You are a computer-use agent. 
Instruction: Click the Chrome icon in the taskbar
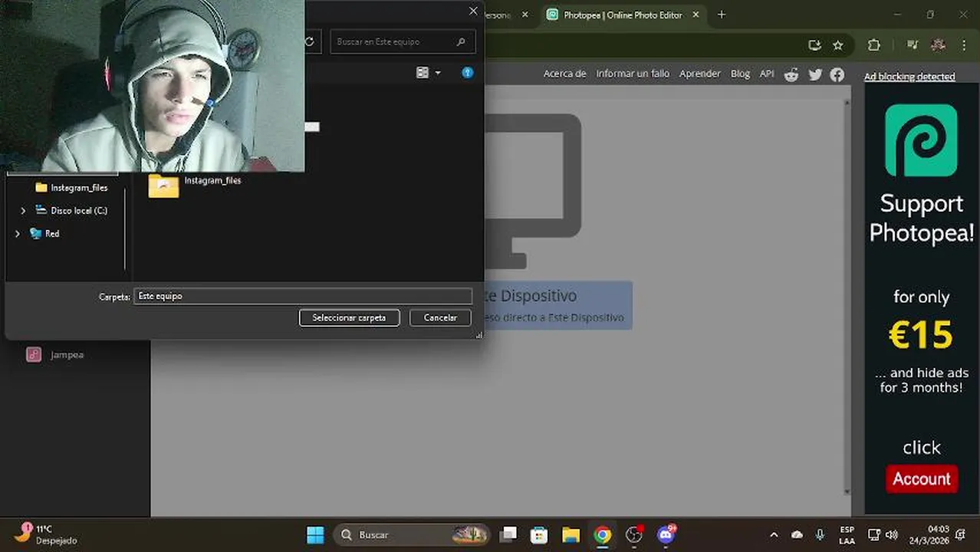(603, 534)
